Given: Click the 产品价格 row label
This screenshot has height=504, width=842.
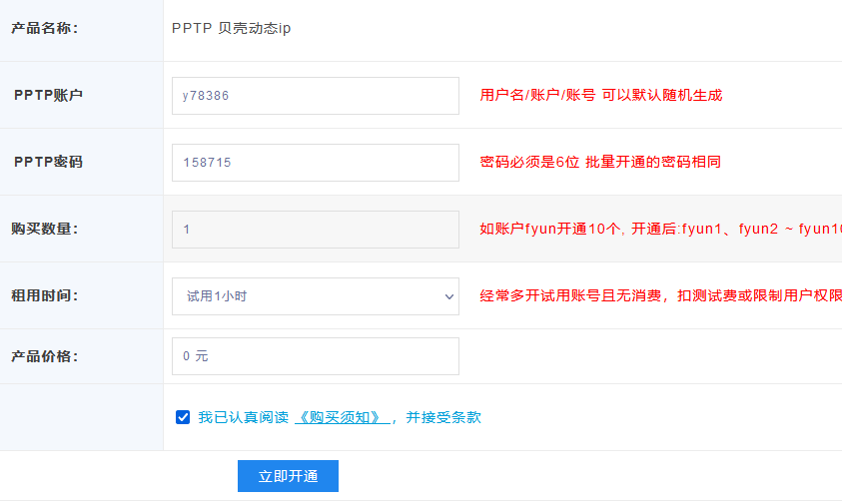Looking at the screenshot, I should [45, 356].
